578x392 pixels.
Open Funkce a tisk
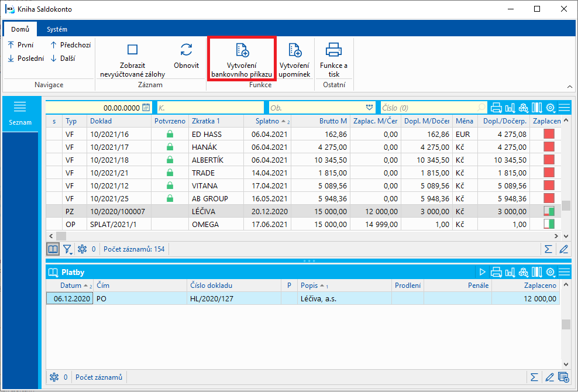(333, 59)
